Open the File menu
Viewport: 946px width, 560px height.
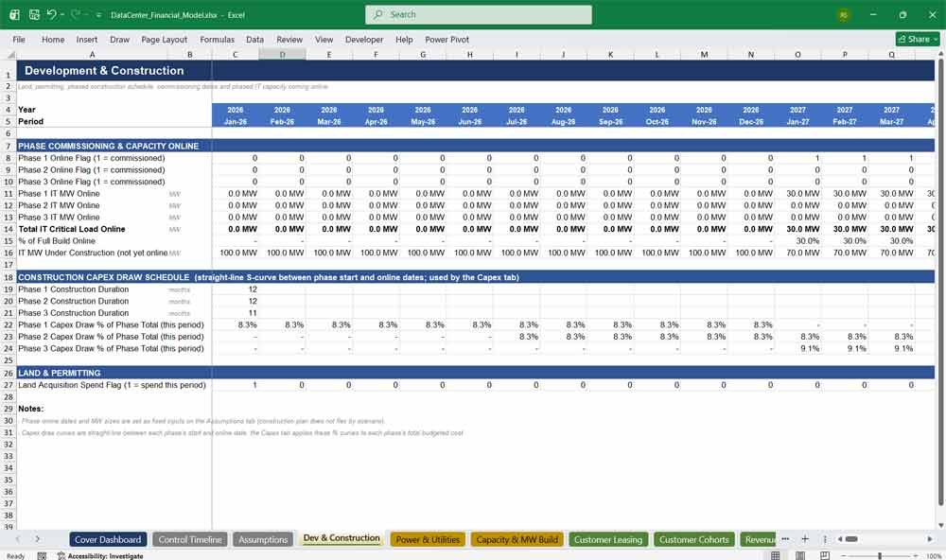point(19,39)
